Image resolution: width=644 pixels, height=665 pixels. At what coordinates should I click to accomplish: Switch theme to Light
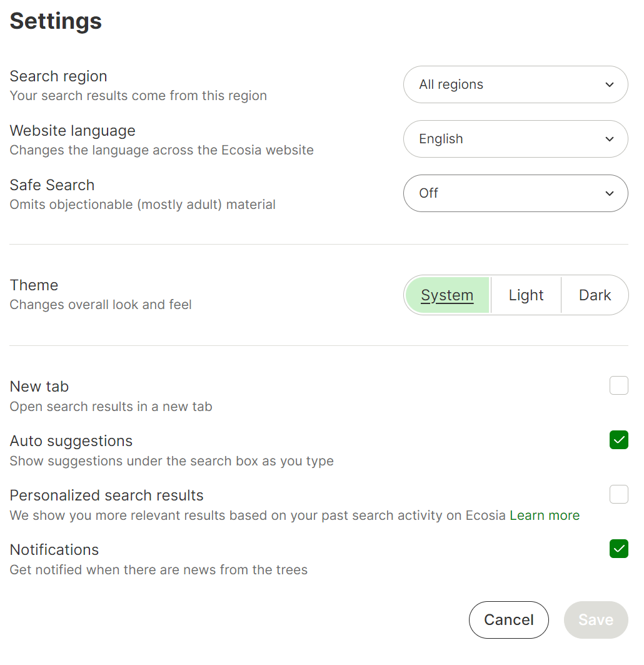coord(526,295)
